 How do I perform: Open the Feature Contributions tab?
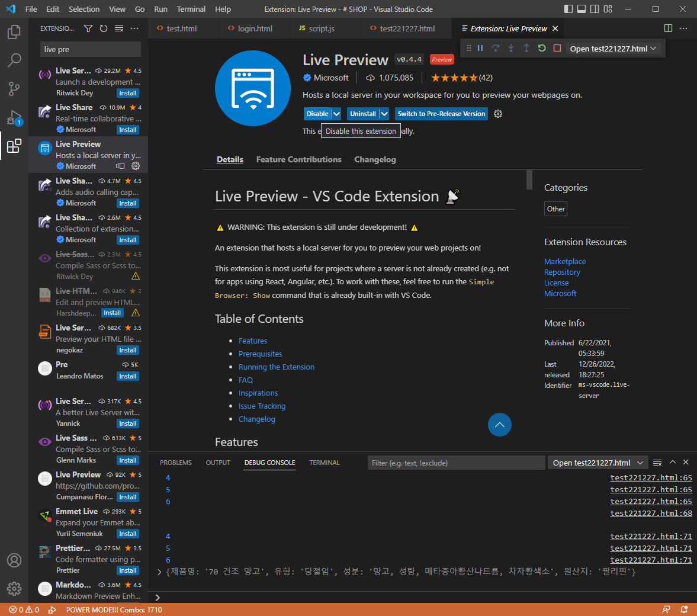[x=298, y=160]
